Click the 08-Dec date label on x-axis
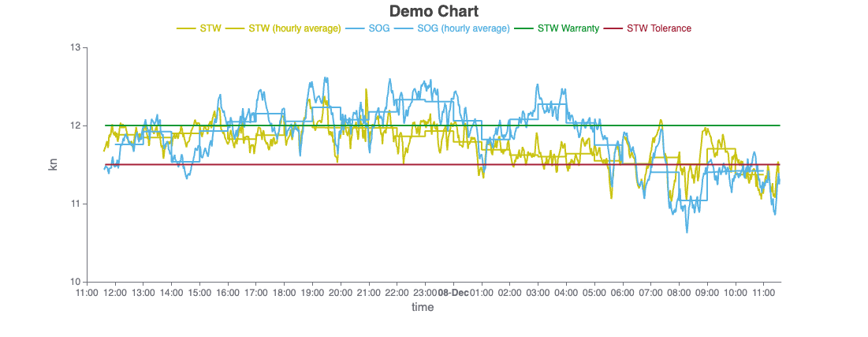The image size is (868, 337). point(453,291)
